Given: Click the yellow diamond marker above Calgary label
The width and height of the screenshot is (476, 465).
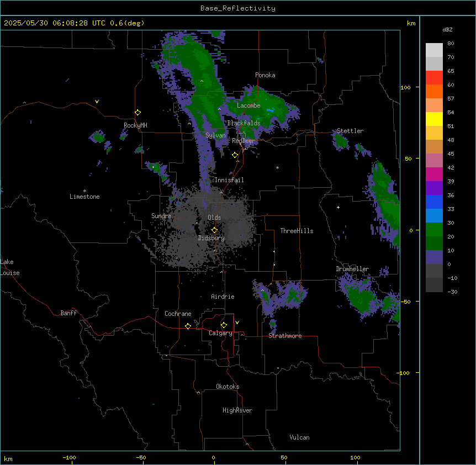Looking at the screenshot, I should (224, 325).
